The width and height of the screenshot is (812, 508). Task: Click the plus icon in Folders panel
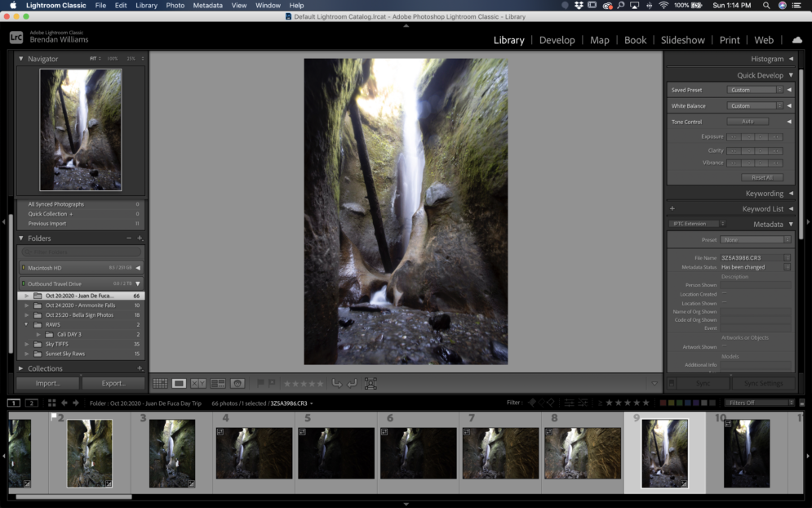[x=140, y=238]
